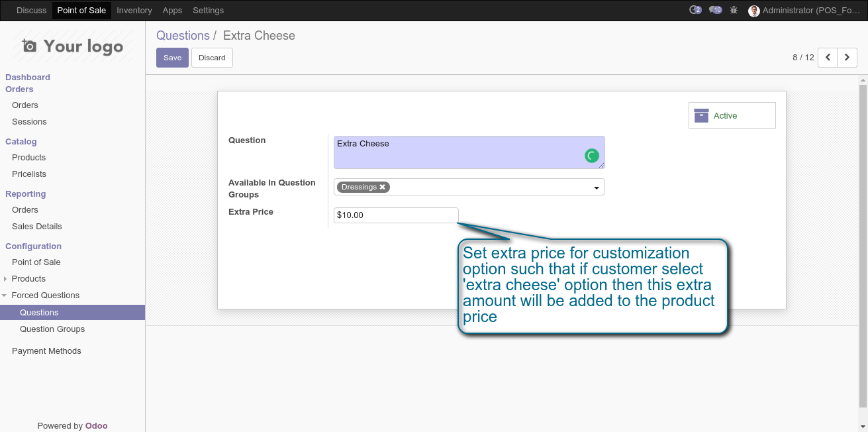The width and height of the screenshot is (868, 432).
Task: Click the Reporting section header
Action: [x=26, y=194]
